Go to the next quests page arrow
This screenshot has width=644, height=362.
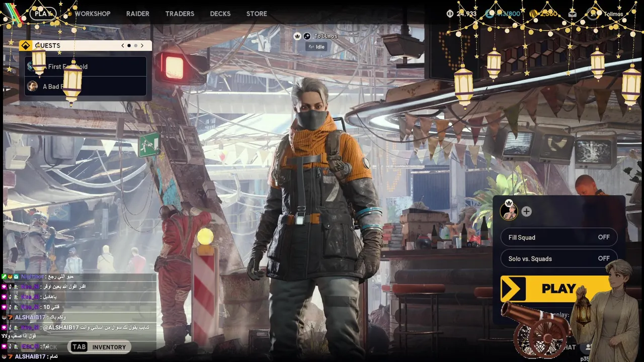tap(142, 45)
